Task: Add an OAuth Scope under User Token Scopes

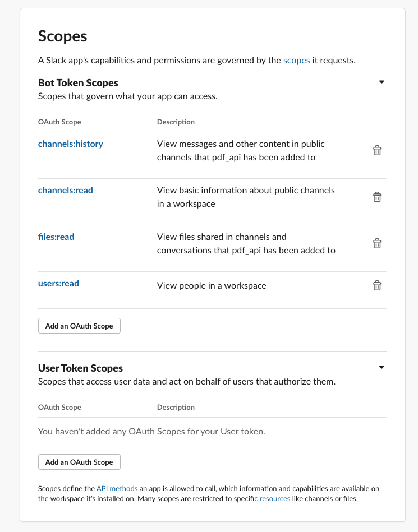Action: tap(79, 462)
